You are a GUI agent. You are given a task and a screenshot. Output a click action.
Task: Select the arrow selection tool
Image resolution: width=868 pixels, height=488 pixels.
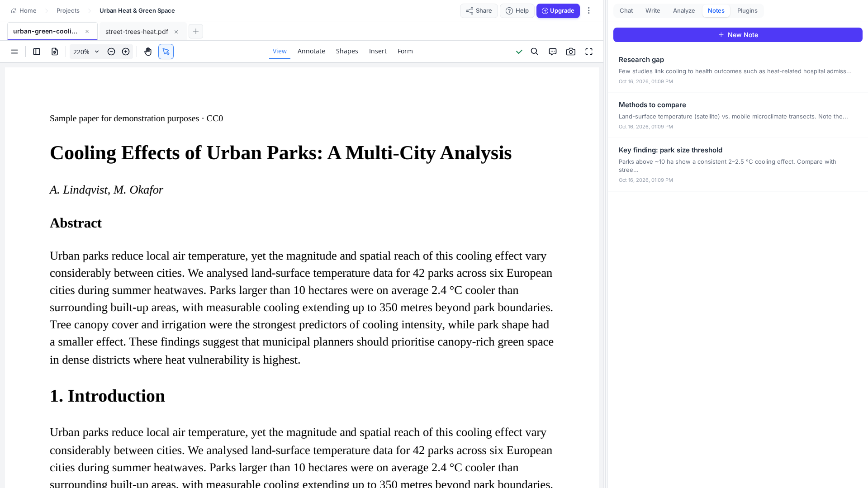point(166,52)
